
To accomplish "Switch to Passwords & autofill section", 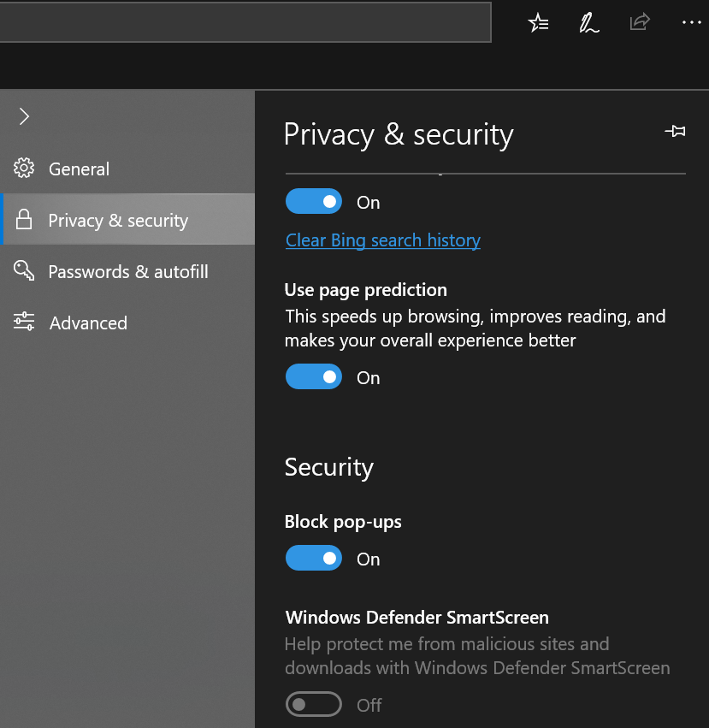I will (128, 271).
